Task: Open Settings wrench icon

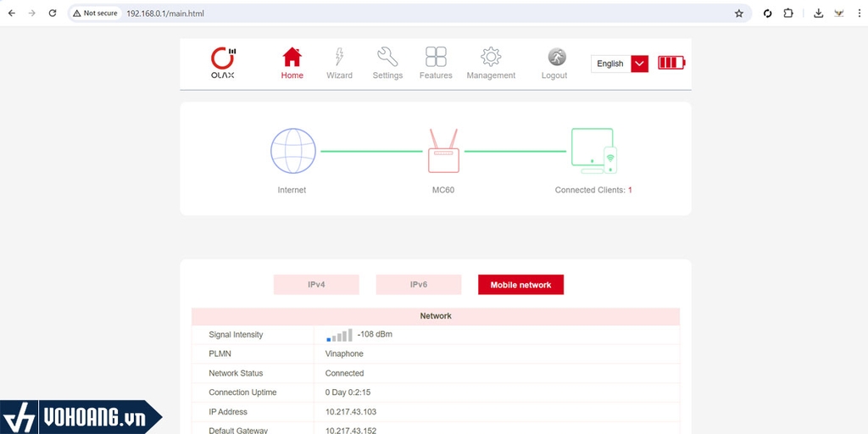Action: point(387,57)
